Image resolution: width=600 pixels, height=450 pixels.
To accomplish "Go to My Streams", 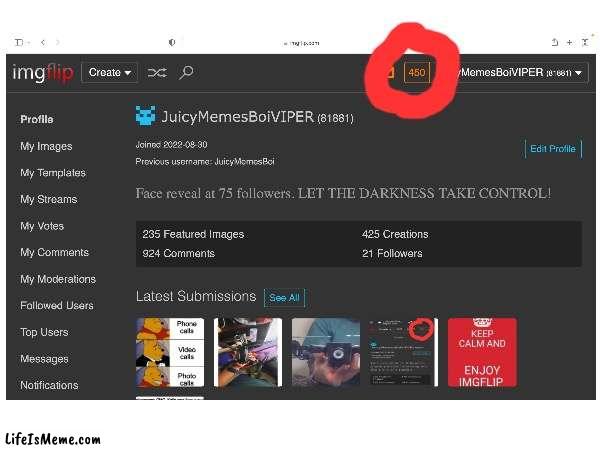I will click(x=49, y=199).
